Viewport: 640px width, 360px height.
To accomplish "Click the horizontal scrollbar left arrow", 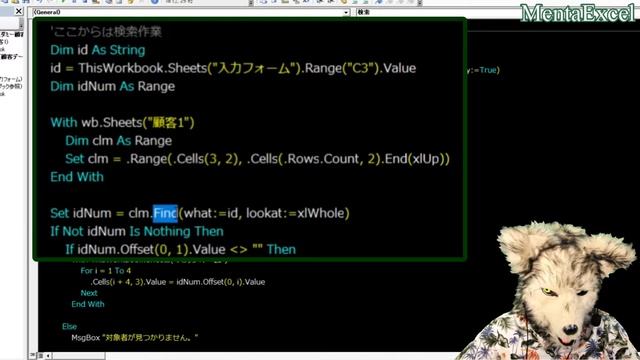I will pyautogui.click(x=48, y=356).
